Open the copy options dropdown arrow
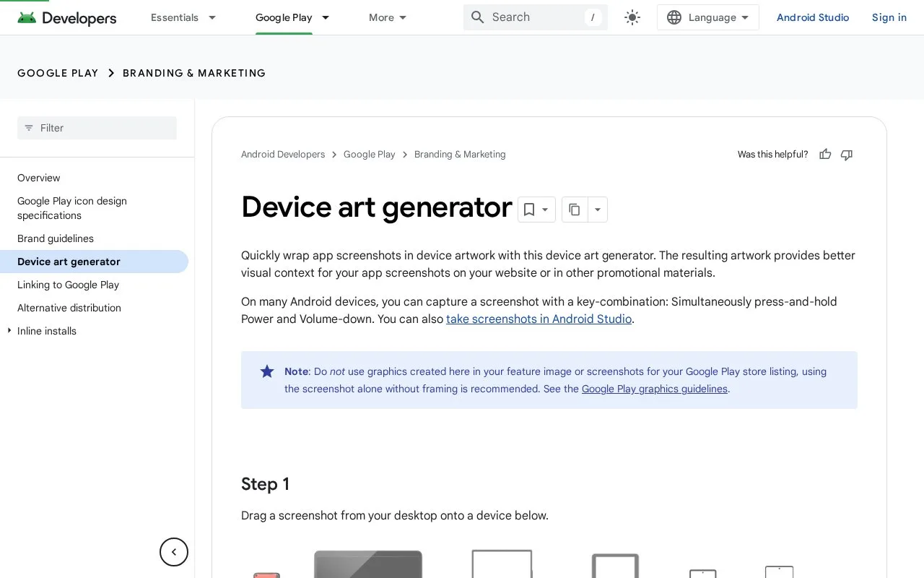 pyautogui.click(x=598, y=210)
